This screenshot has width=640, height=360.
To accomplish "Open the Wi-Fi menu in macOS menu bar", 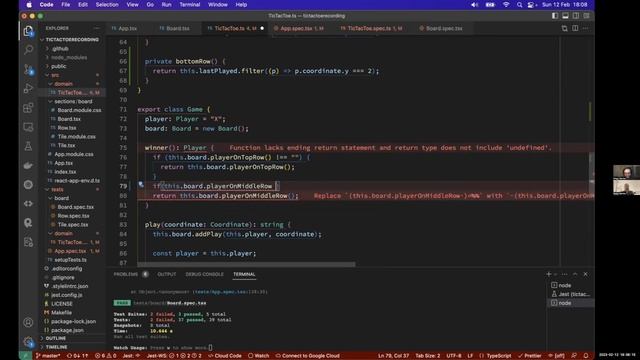I will (x=506, y=5).
